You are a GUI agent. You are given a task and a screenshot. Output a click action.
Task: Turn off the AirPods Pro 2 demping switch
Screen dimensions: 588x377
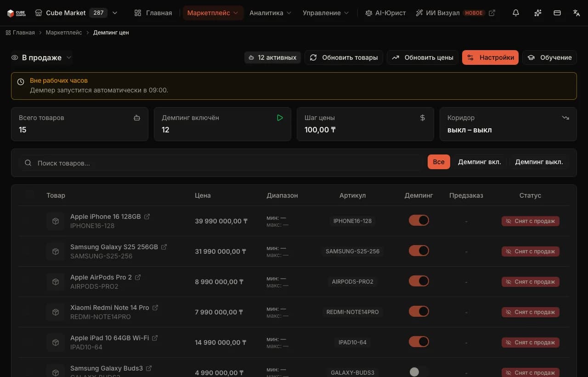[x=419, y=281]
